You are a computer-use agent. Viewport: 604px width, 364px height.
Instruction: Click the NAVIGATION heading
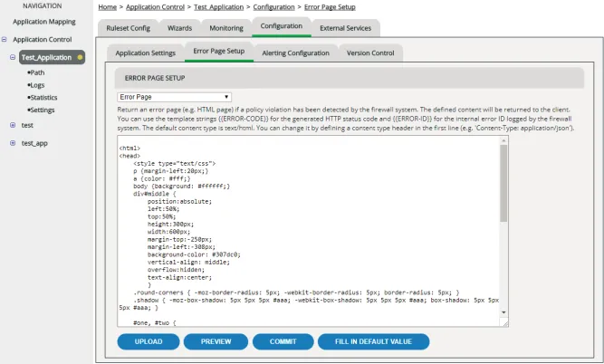[43, 5]
